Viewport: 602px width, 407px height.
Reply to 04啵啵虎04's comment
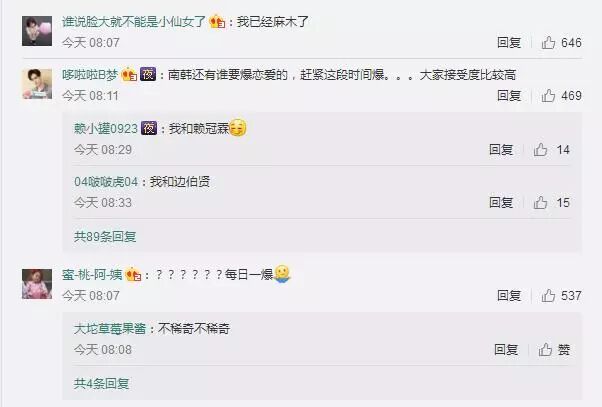pyautogui.click(x=501, y=203)
